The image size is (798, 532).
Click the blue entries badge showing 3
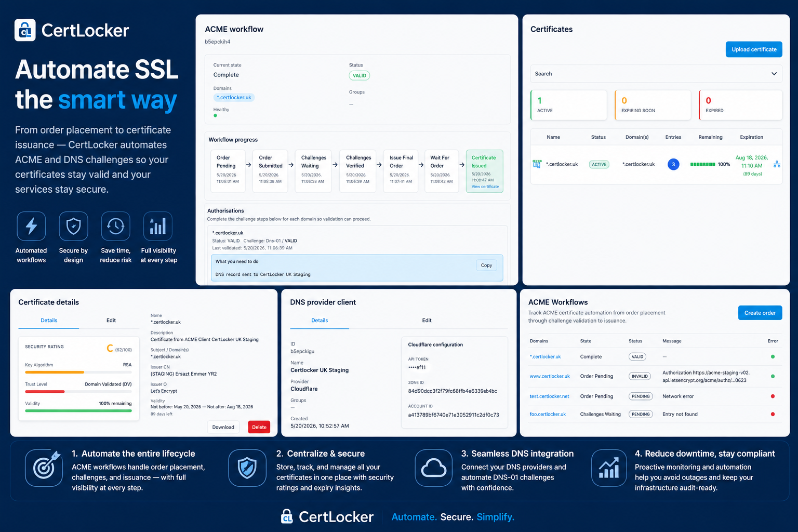click(673, 164)
